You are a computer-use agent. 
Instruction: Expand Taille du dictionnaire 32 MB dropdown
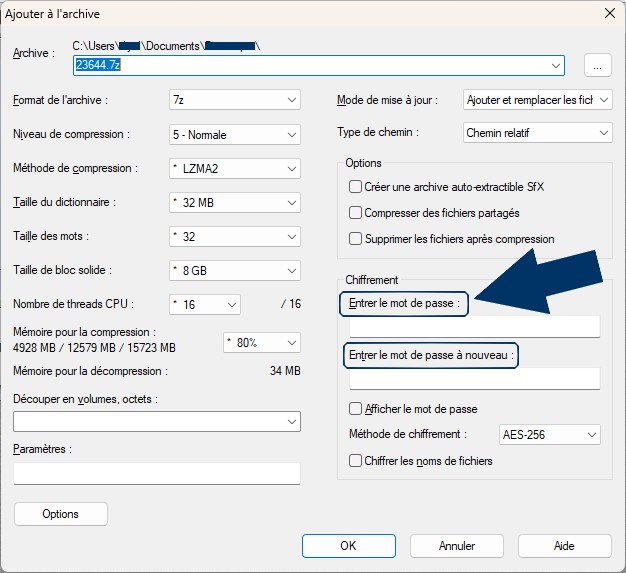(235, 202)
